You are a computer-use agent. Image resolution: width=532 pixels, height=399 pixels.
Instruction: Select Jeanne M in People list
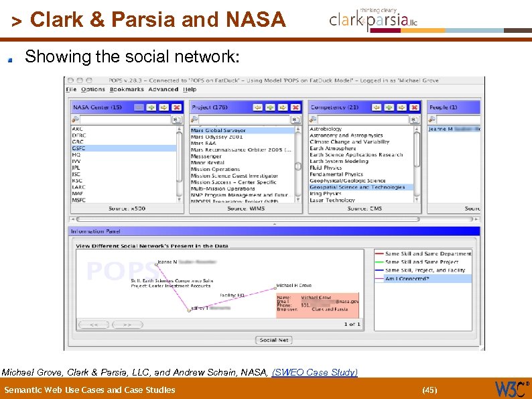pyautogui.click(x=454, y=129)
